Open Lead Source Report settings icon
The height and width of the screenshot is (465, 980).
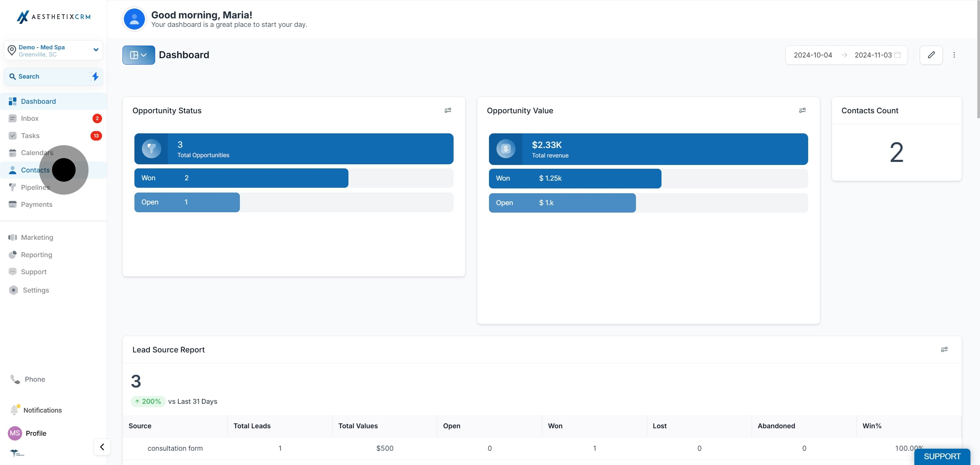click(944, 349)
